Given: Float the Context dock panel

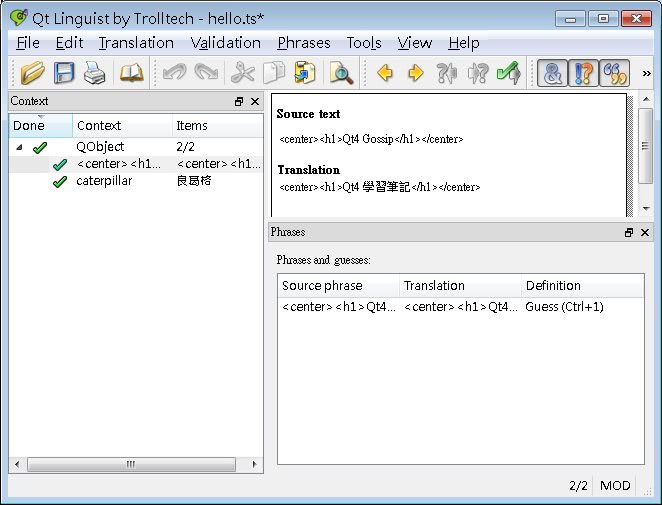Looking at the screenshot, I should [239, 101].
